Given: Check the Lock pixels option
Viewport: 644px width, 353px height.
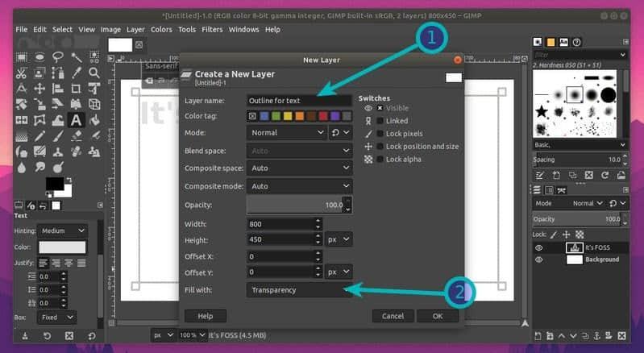Looking at the screenshot, I should (x=380, y=134).
